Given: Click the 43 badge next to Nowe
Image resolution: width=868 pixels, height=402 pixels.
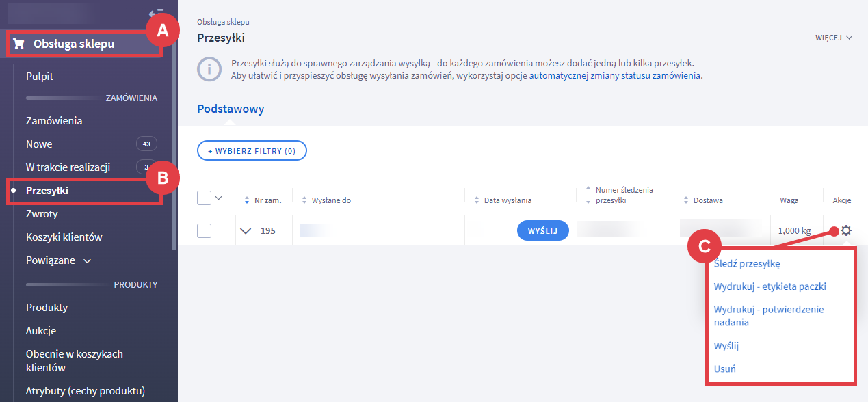Looking at the screenshot, I should tap(146, 144).
